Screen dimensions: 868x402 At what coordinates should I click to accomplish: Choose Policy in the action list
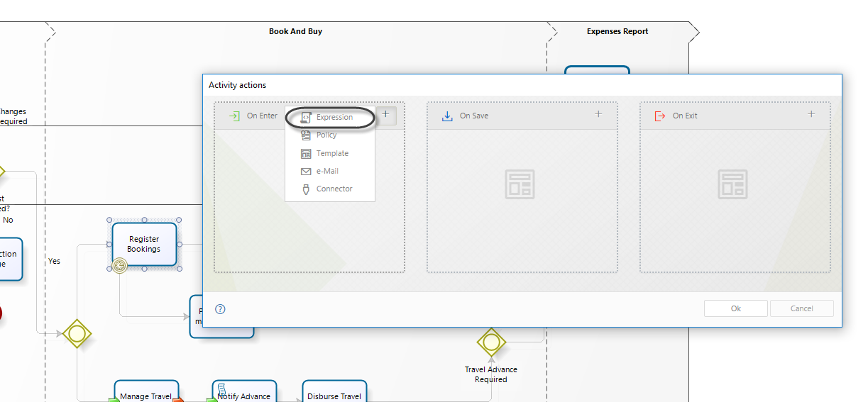pos(326,135)
